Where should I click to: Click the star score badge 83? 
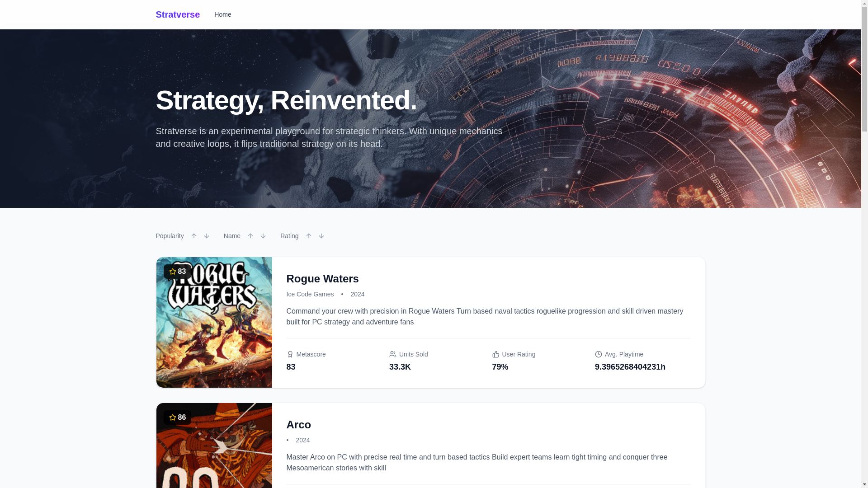pyautogui.click(x=177, y=272)
